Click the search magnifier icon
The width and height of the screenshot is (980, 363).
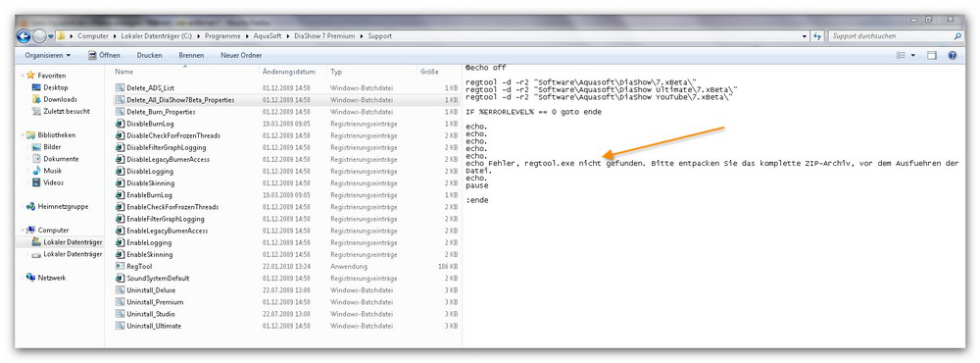(958, 36)
